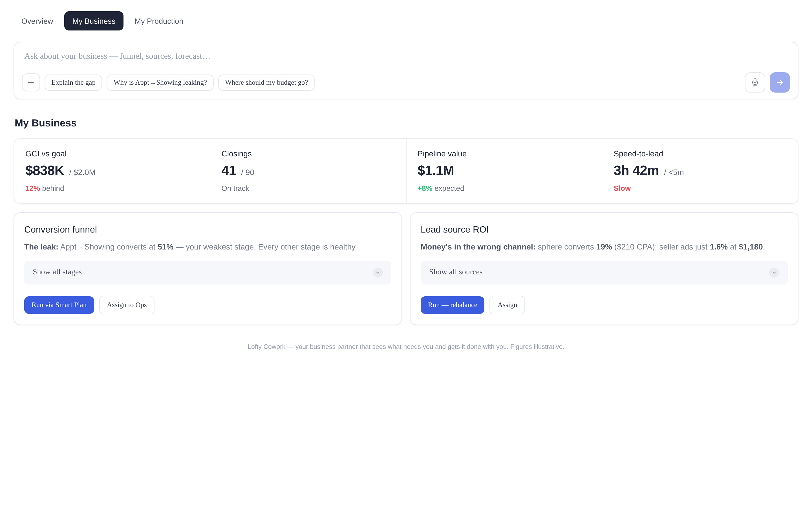Viewport: 812px width, 508px height.
Task: Expand Show all sources dropdown
Action: [604, 272]
